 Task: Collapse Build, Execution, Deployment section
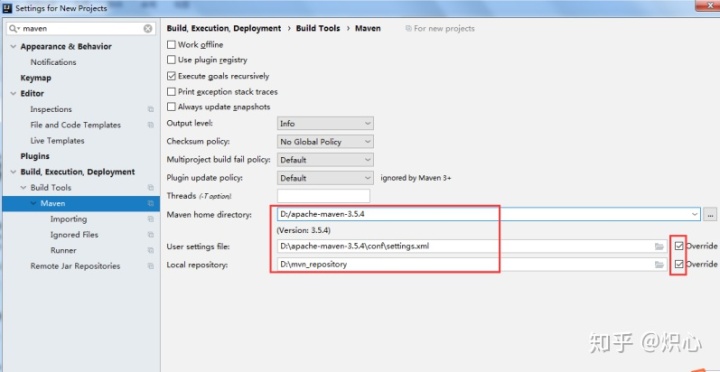[13, 172]
